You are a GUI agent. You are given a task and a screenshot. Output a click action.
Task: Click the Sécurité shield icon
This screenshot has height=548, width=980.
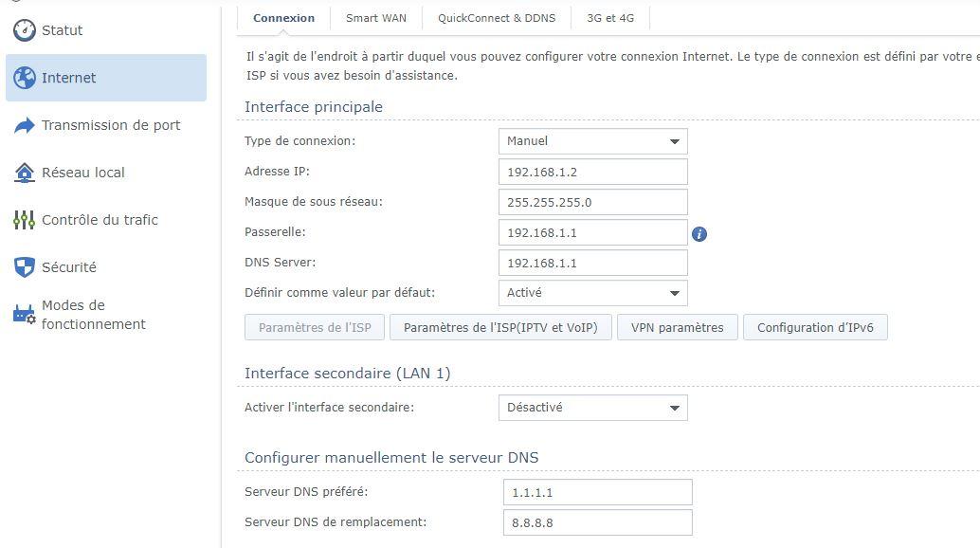(24, 267)
